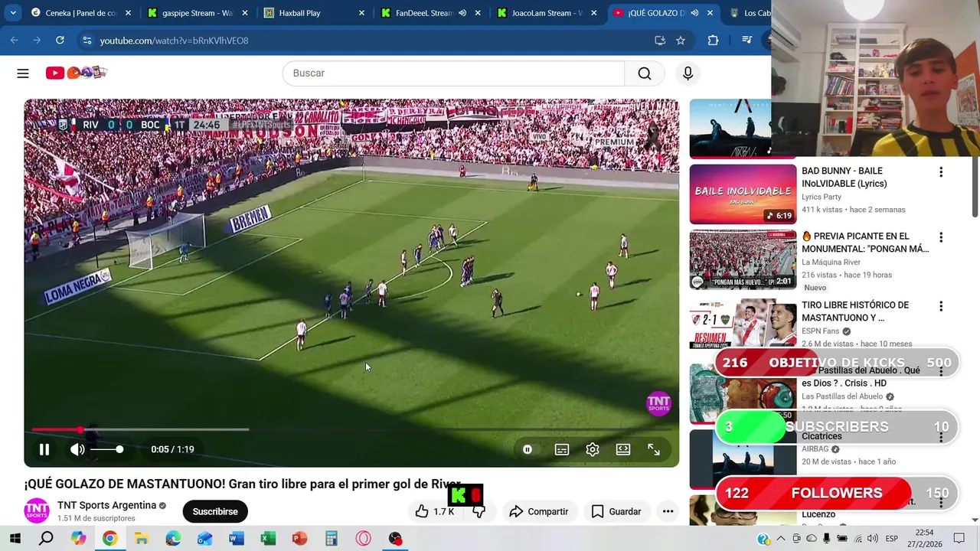980x551 pixels.
Task: Launch PowerPoint from the taskbar
Action: click(x=299, y=539)
